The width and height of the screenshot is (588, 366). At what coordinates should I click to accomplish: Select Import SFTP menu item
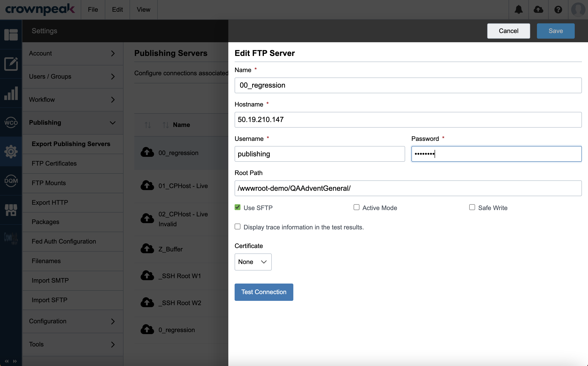pos(73,300)
